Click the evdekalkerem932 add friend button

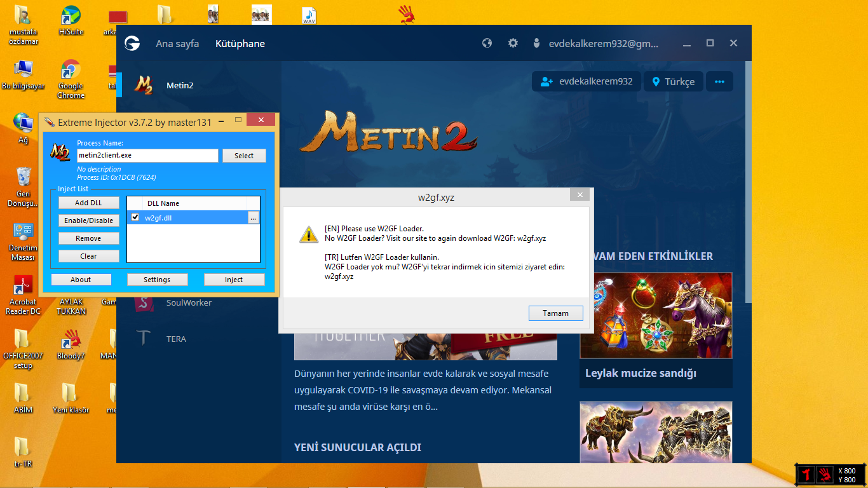coord(586,81)
